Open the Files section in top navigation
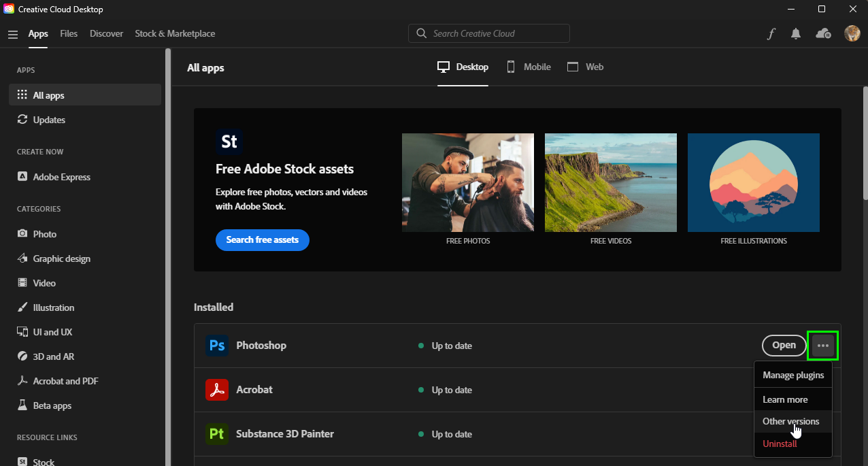Image resolution: width=868 pixels, height=466 pixels. tap(69, 33)
